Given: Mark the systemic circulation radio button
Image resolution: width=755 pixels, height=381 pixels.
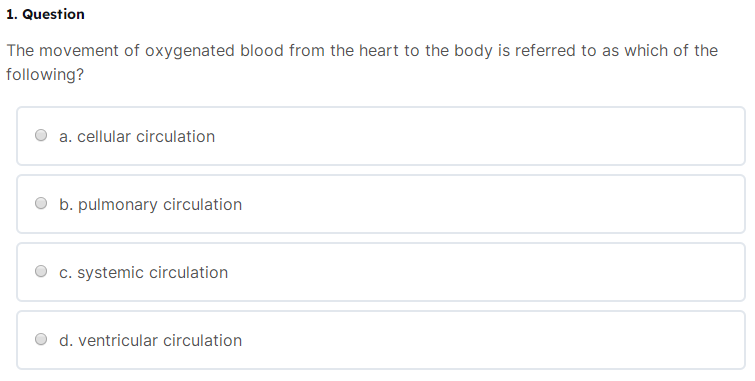Looking at the screenshot, I should coord(41,271).
